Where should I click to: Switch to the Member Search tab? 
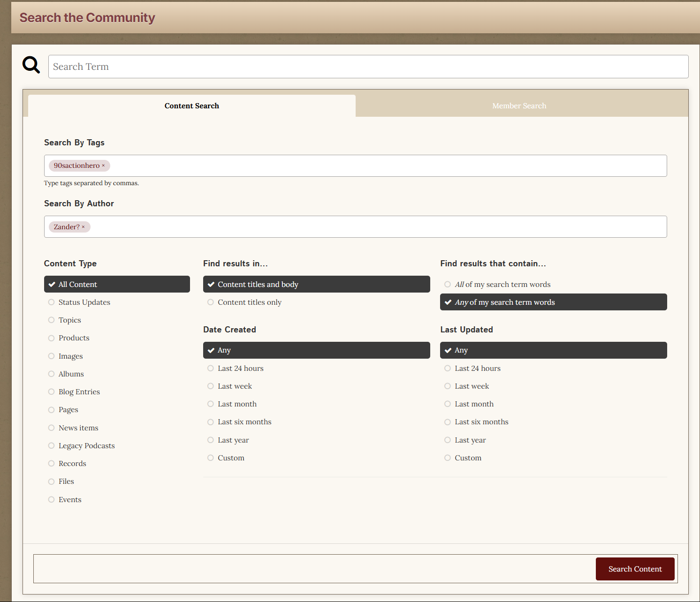pyautogui.click(x=519, y=106)
